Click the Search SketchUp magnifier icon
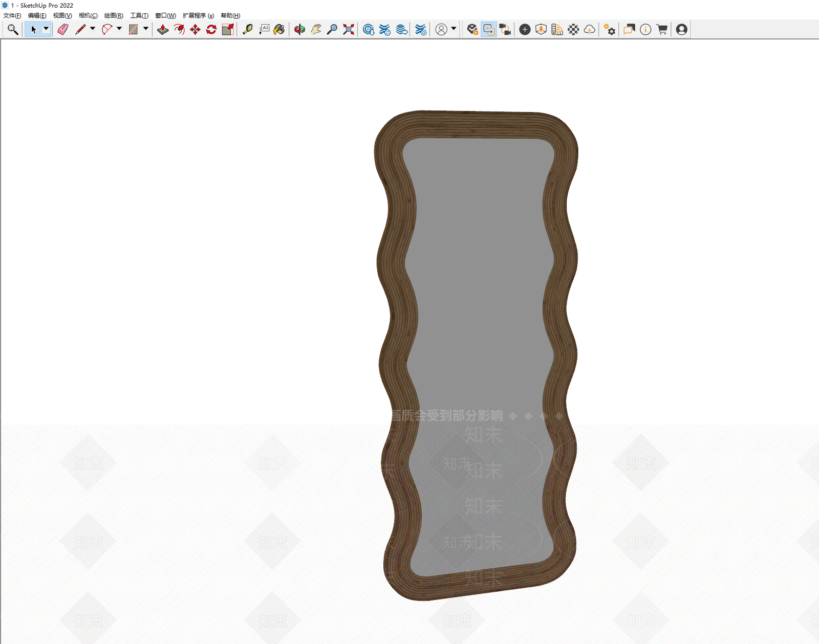Image resolution: width=819 pixels, height=644 pixels. click(13, 30)
